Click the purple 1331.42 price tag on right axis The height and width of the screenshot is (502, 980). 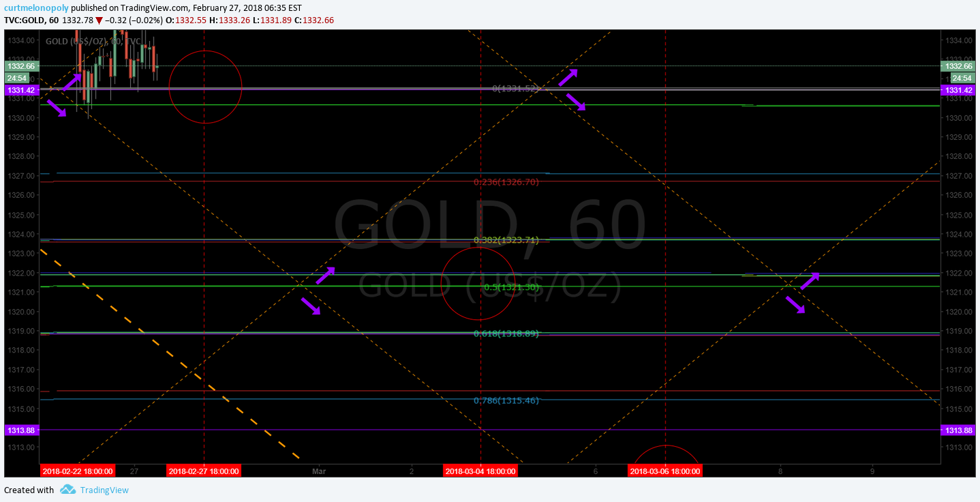coord(958,90)
